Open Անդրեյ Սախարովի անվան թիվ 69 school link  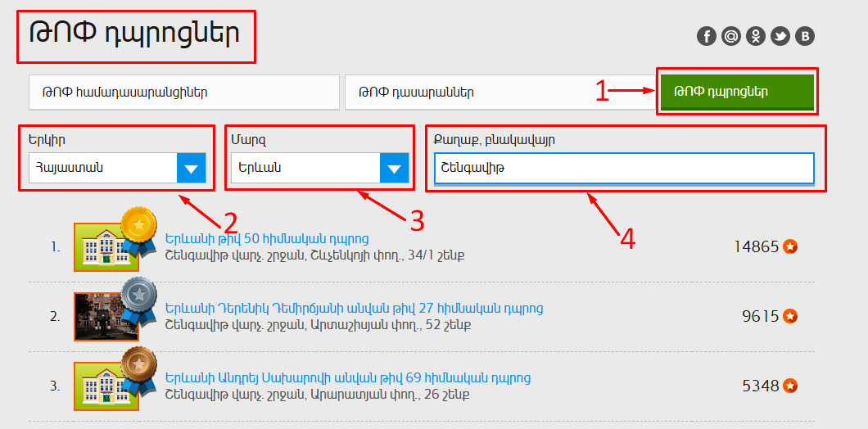click(x=348, y=378)
